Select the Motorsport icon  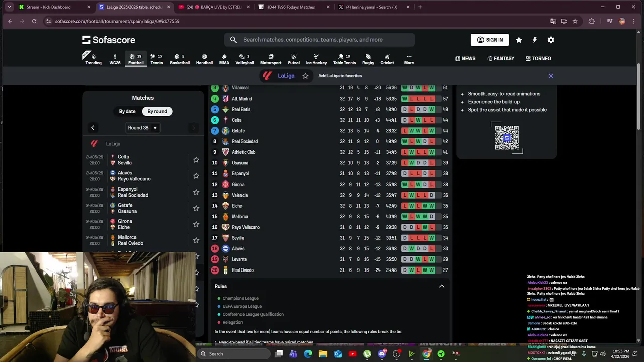[x=271, y=59]
